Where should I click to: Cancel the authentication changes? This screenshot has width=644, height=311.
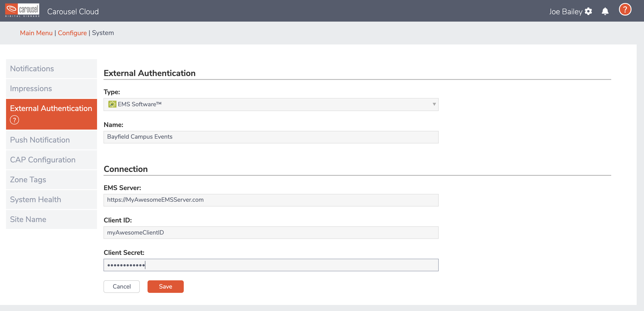[122, 286]
